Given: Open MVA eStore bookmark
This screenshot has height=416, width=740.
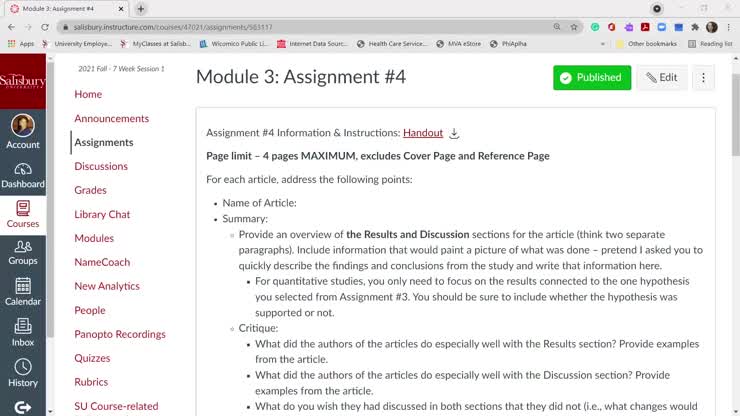Looking at the screenshot, I should (x=459, y=44).
